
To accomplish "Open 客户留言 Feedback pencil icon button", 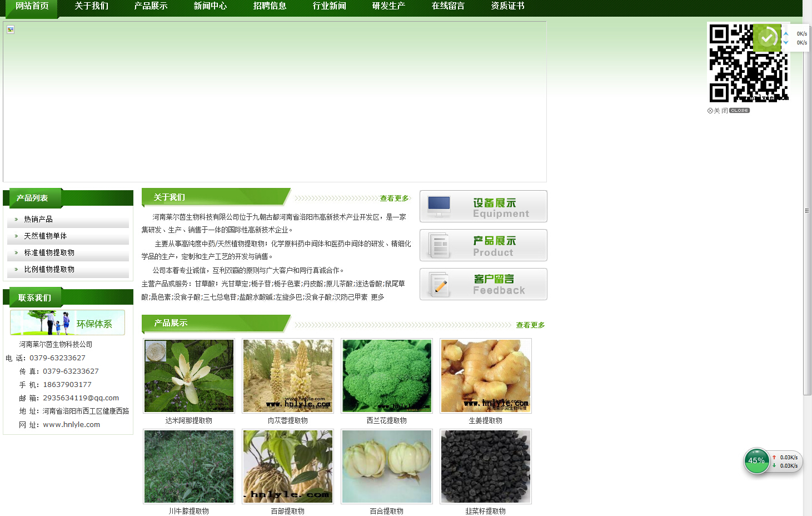I will click(x=484, y=284).
